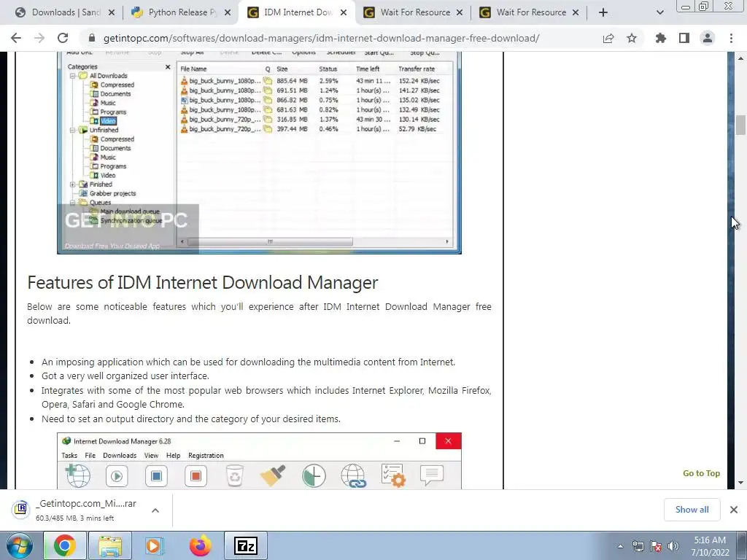Open the Windows Start menu
Screen dimensions: 747x560
(x=19, y=545)
